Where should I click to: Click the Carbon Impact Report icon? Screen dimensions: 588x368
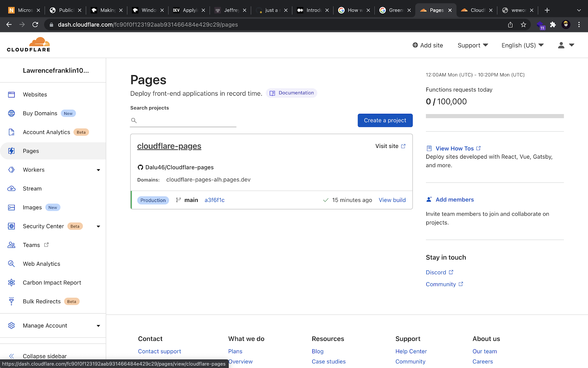(x=11, y=283)
